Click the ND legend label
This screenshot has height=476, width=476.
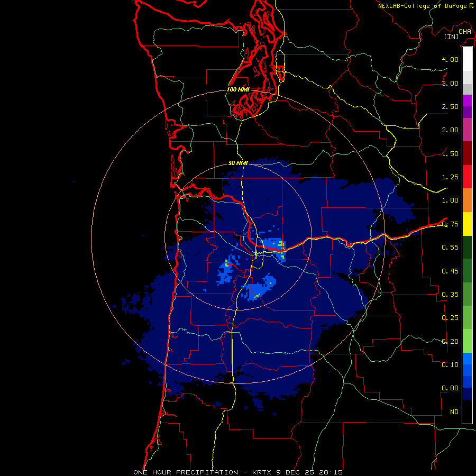(454, 412)
